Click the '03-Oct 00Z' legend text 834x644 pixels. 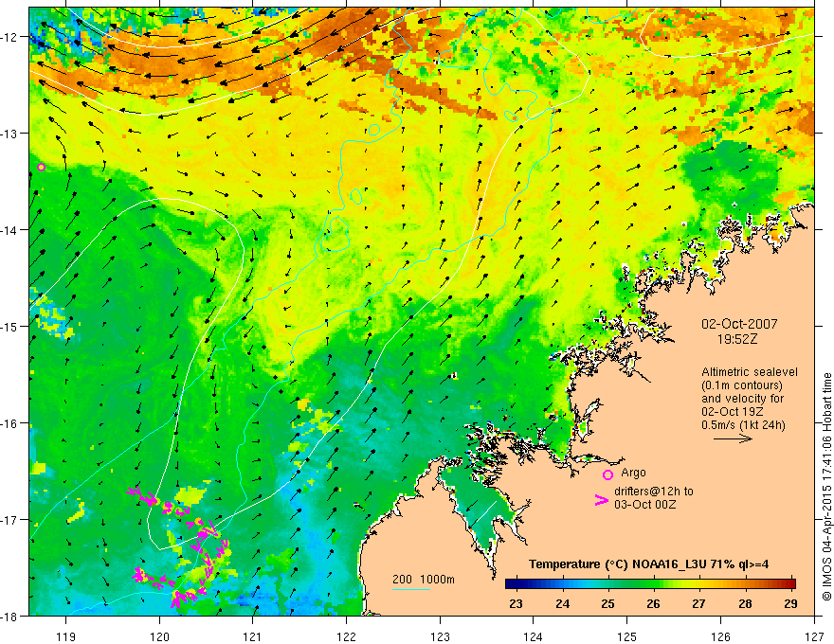point(645,505)
